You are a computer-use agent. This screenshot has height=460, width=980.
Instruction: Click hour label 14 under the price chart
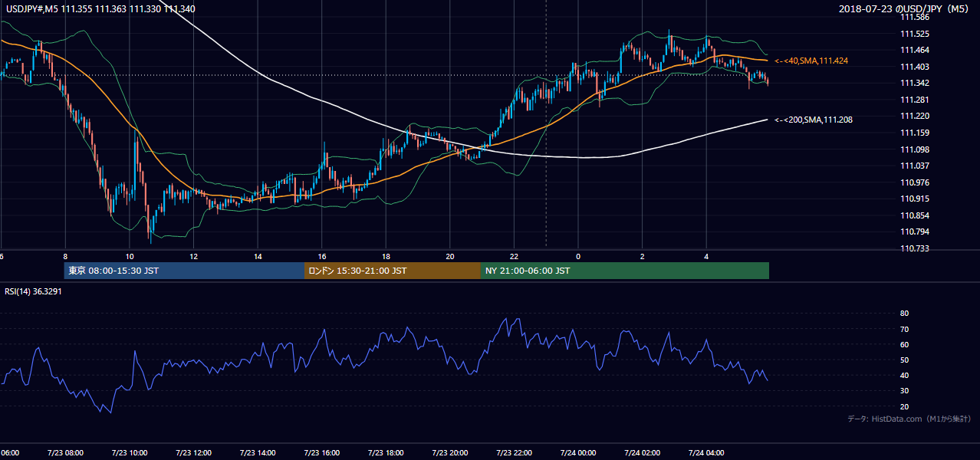258,257
